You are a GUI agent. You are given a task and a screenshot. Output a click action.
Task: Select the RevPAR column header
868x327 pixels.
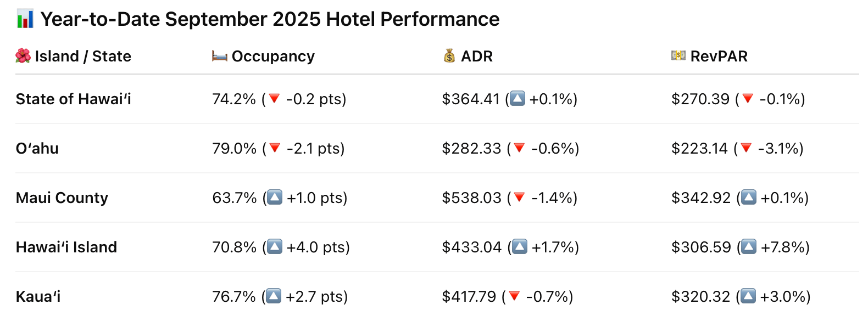pyautogui.click(x=719, y=57)
